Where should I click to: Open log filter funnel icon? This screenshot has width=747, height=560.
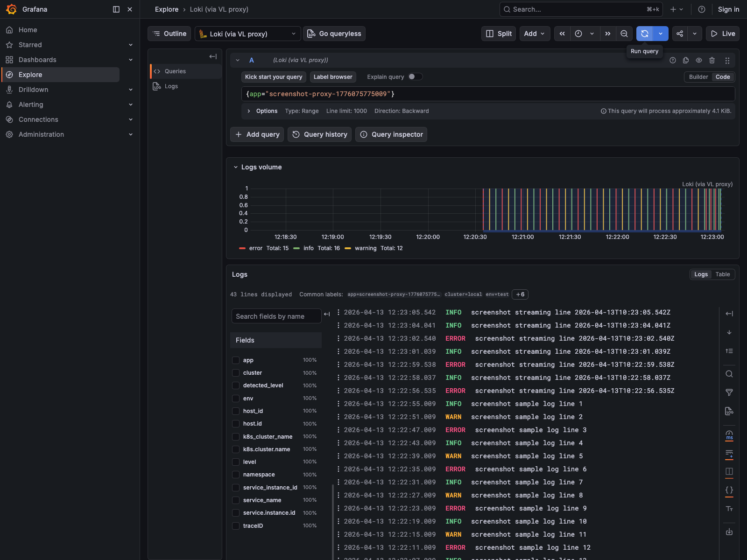click(729, 392)
